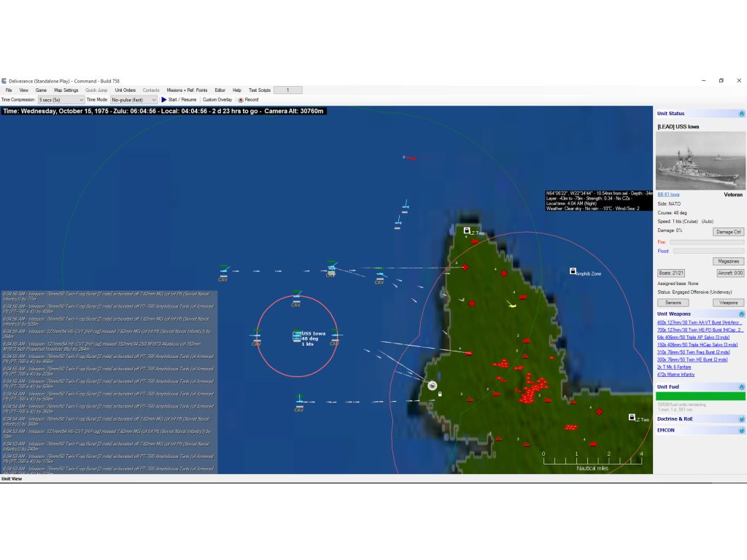Click the Nautical miles distance scale
The width and height of the screenshot is (747, 560).
click(x=592, y=461)
